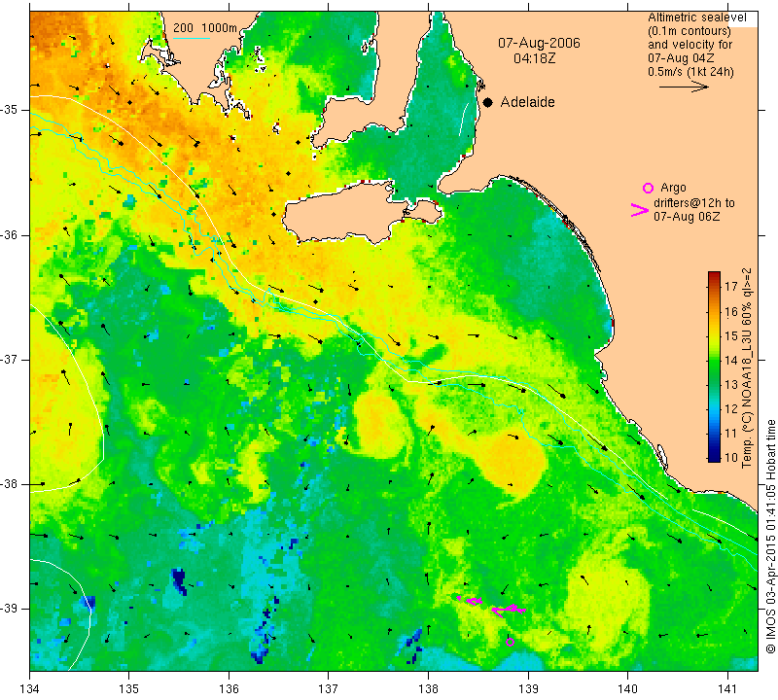The width and height of the screenshot is (778, 700).
Task: Click the time stamp 04:18Z
Action: click(534, 58)
